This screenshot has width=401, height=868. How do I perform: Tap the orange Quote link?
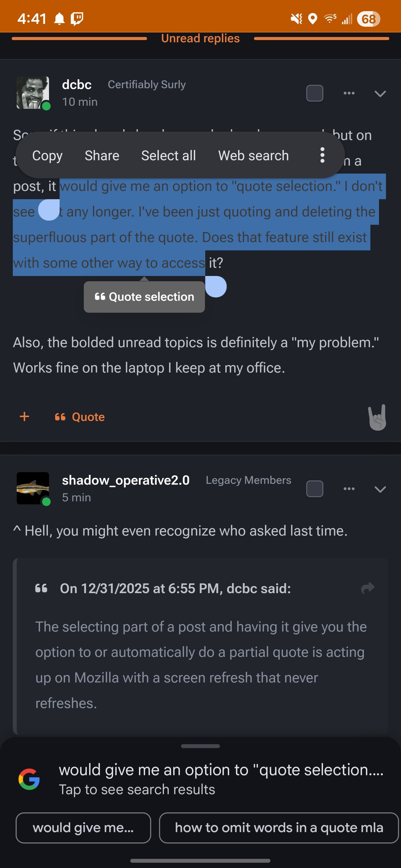coord(80,417)
